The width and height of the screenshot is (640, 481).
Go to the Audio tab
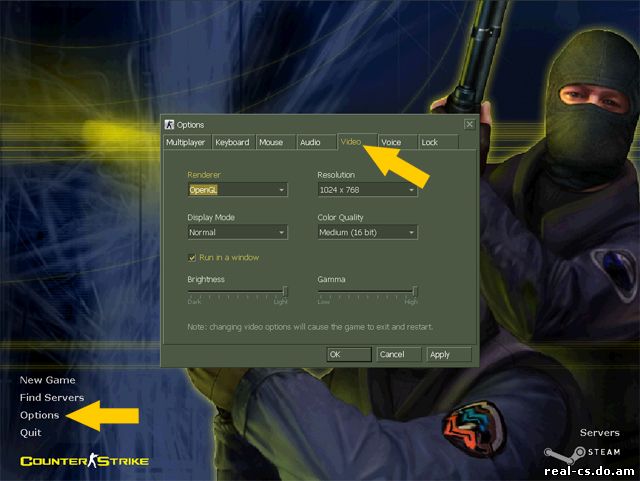coord(317,142)
